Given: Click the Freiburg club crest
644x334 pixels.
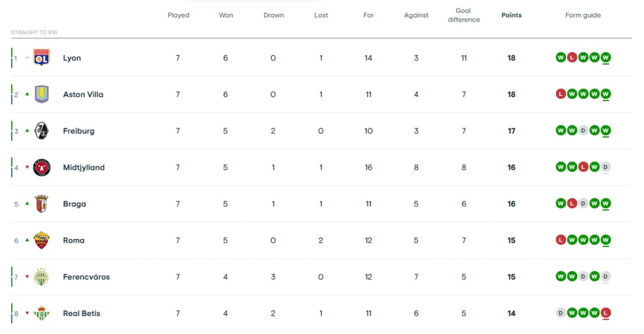Looking at the screenshot, I should 41,130.
